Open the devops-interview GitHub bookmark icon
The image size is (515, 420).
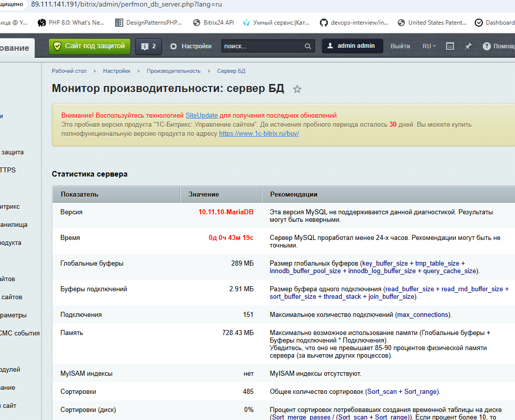click(x=323, y=23)
